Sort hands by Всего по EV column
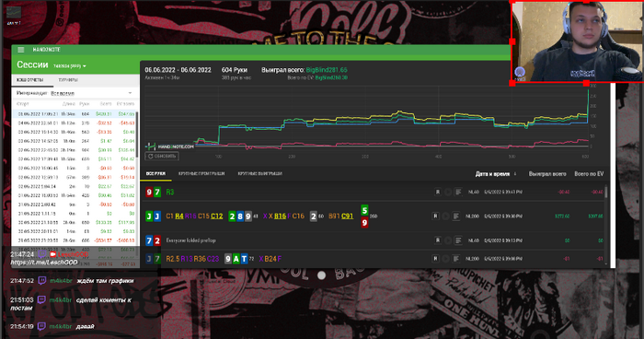The image size is (644, 339). (589, 174)
